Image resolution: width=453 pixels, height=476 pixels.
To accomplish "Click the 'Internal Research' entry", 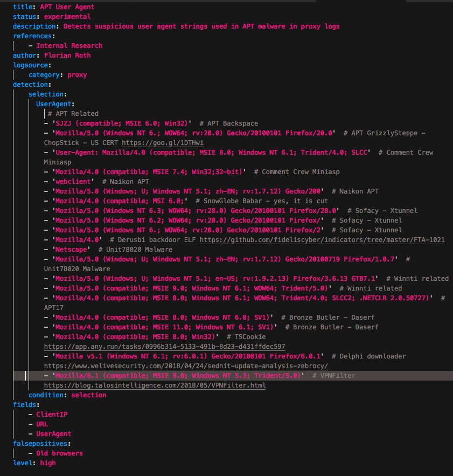I will click(x=69, y=45).
